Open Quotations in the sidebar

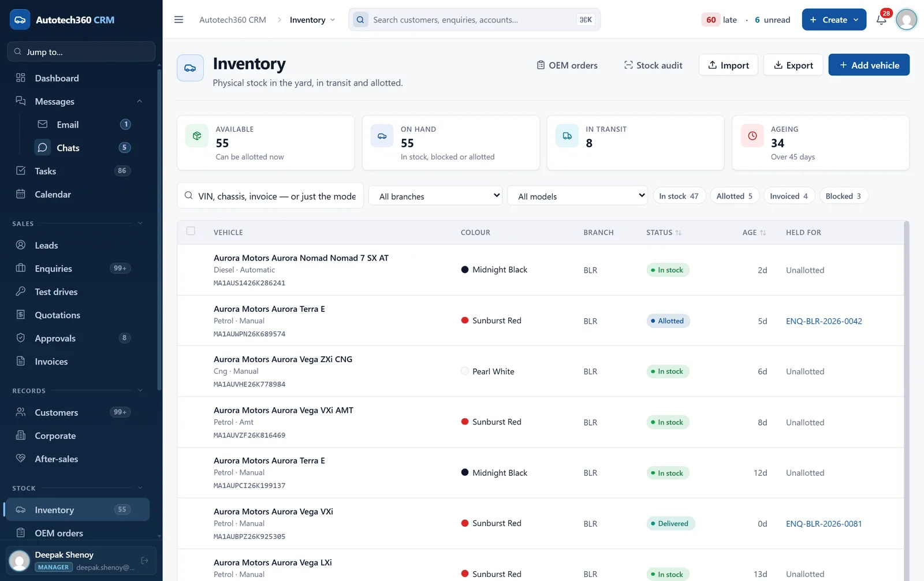[x=78, y=315]
